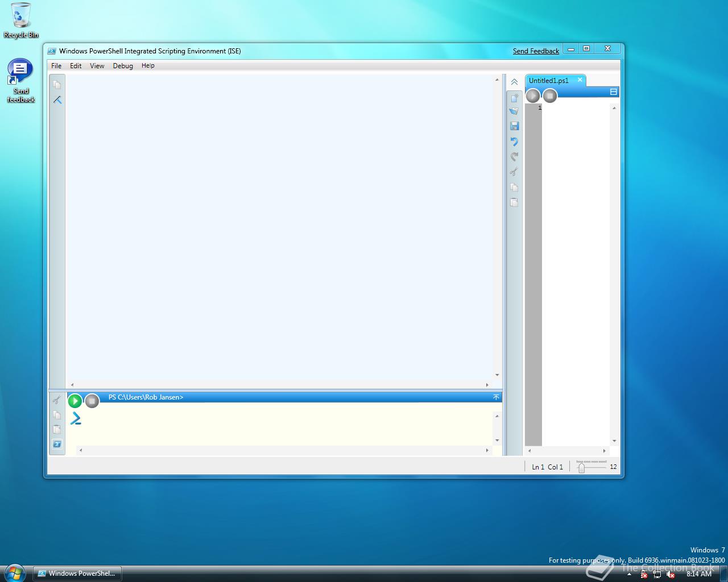Click the Ln 1 Col 1 status text

pyautogui.click(x=547, y=467)
